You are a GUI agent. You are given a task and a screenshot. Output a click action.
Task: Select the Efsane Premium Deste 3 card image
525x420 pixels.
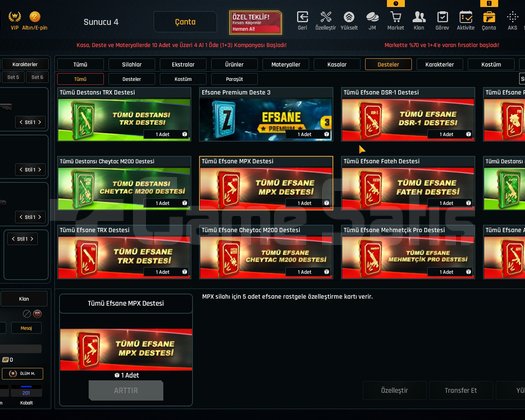pyautogui.click(x=266, y=119)
